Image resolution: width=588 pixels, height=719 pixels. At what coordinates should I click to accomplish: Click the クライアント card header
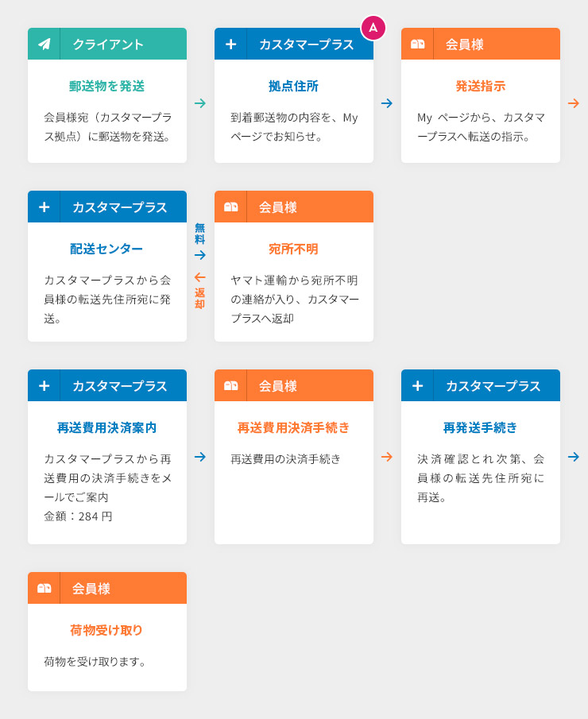click(x=106, y=44)
